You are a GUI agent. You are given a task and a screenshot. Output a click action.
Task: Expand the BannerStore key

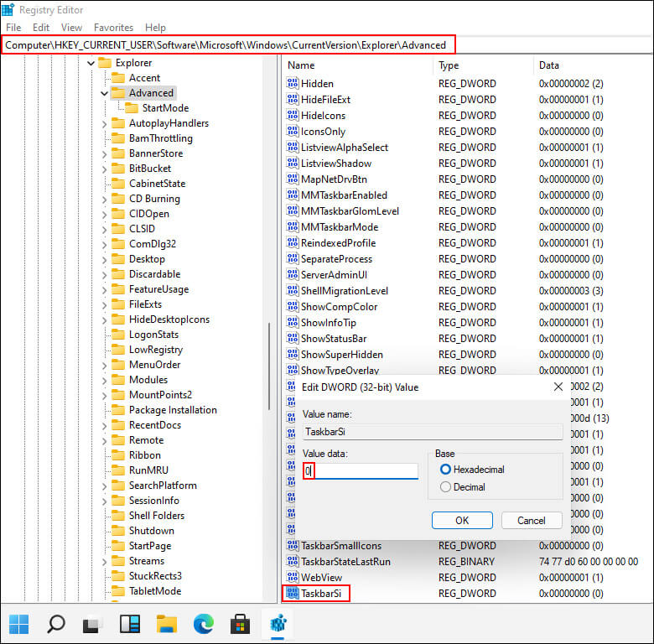pyautogui.click(x=104, y=154)
